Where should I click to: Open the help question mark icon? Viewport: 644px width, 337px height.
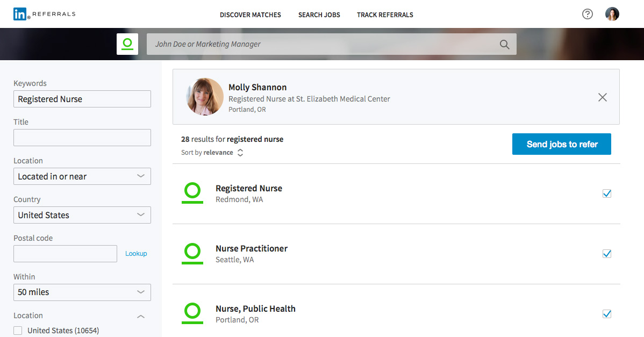(x=588, y=15)
